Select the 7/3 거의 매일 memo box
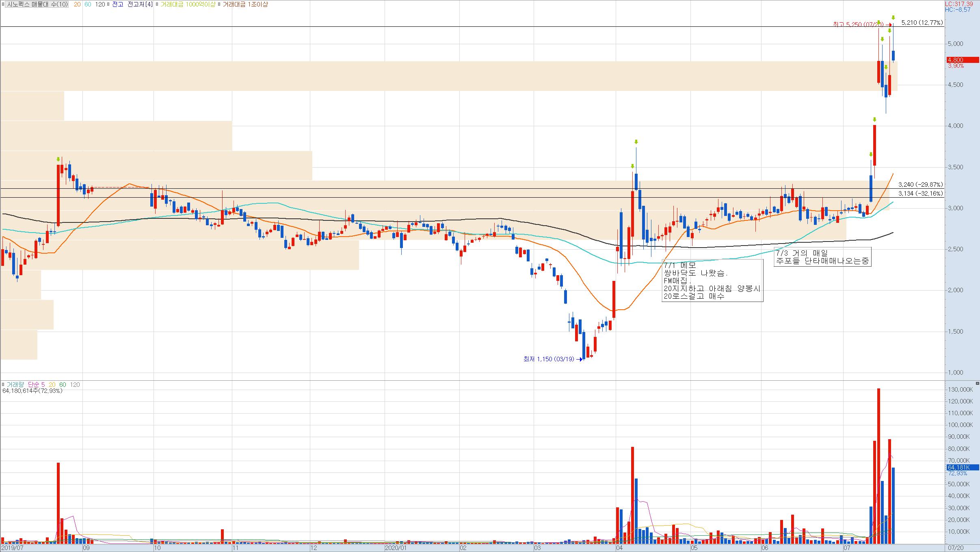 (x=823, y=257)
